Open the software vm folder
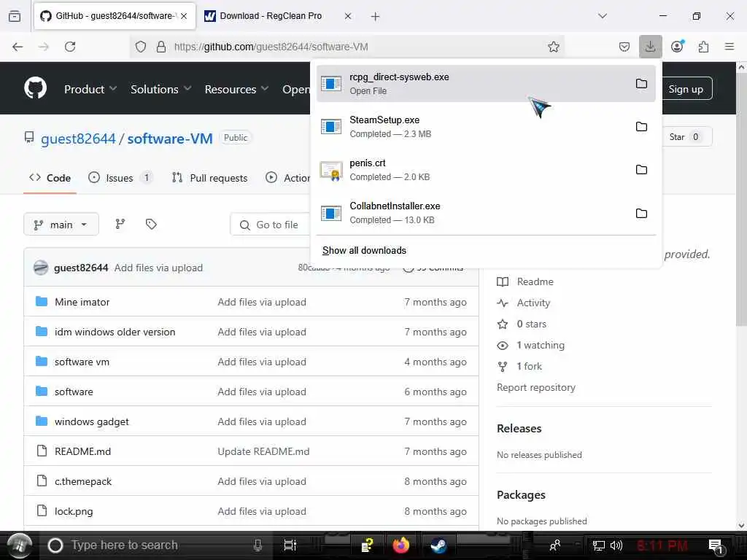 tap(82, 362)
